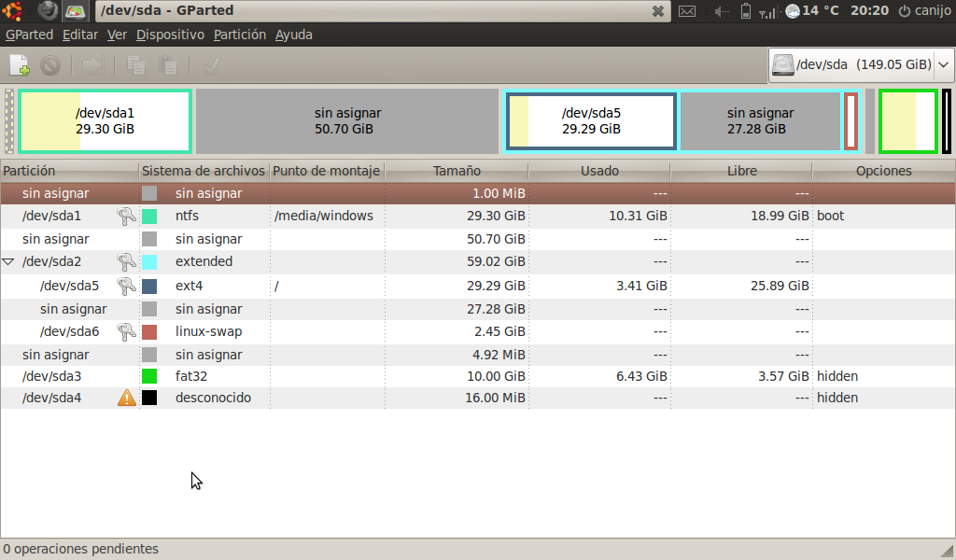
Task: Select the 27.28 GiB unallocated block in disk map
Action: [760, 120]
